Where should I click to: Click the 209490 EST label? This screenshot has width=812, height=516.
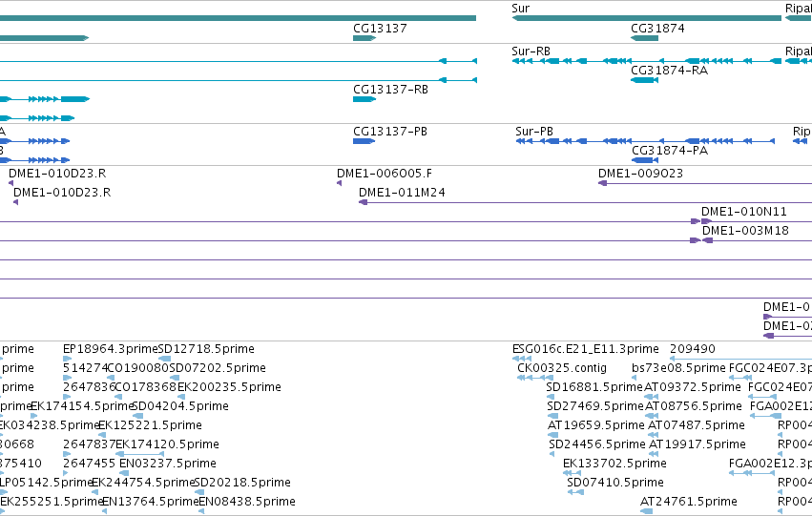pyautogui.click(x=693, y=349)
